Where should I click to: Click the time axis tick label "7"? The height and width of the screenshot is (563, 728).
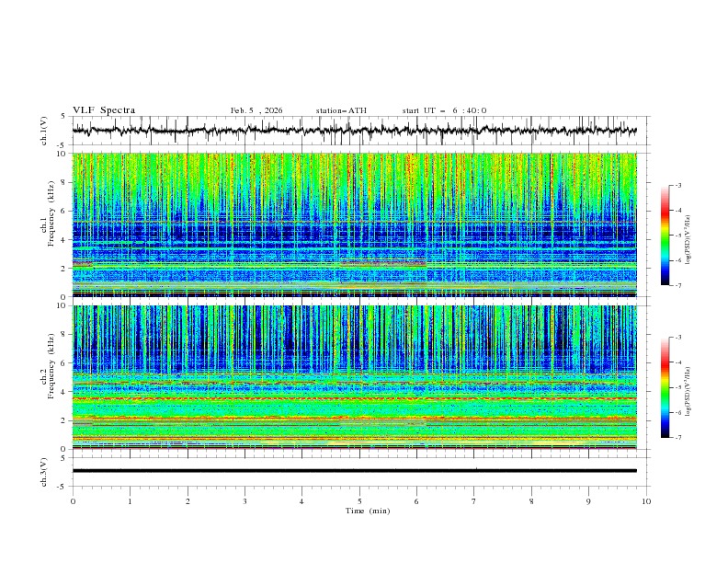click(x=474, y=501)
